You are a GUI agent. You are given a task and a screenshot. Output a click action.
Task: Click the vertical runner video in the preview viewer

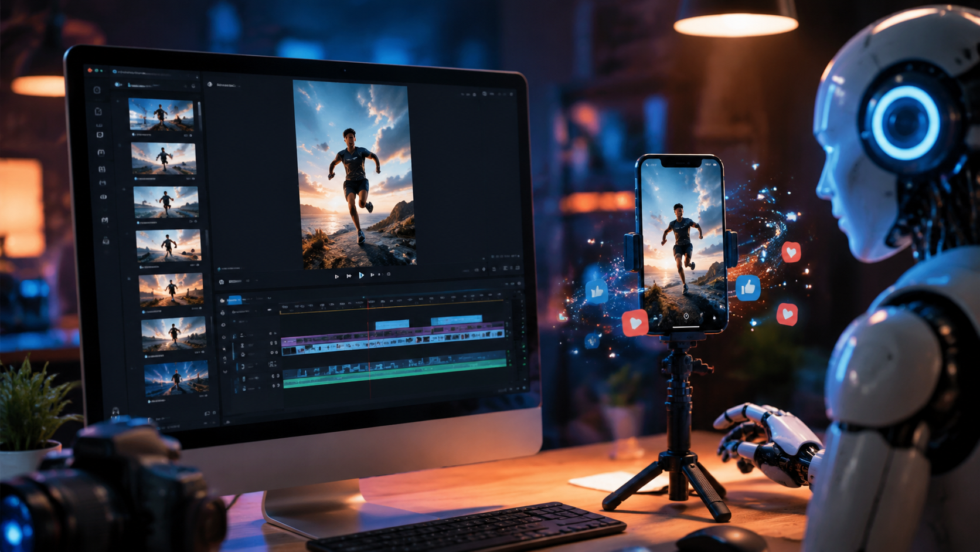point(355,175)
